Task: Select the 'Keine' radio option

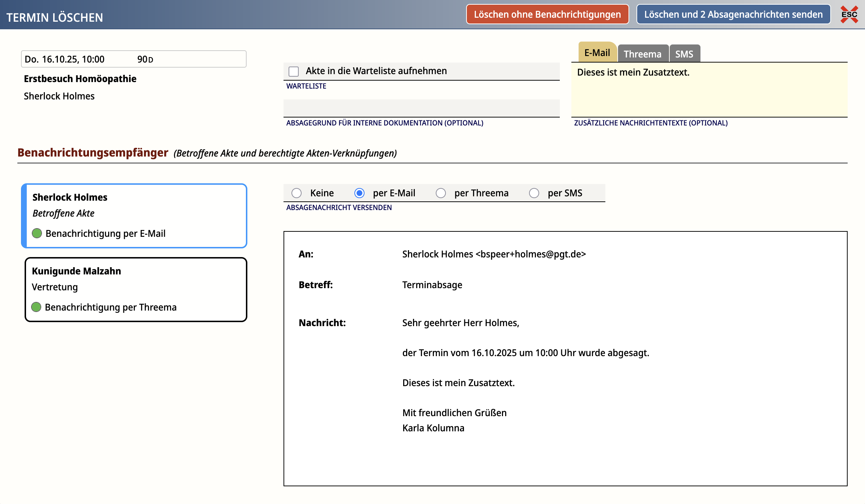Action: pyautogui.click(x=297, y=193)
